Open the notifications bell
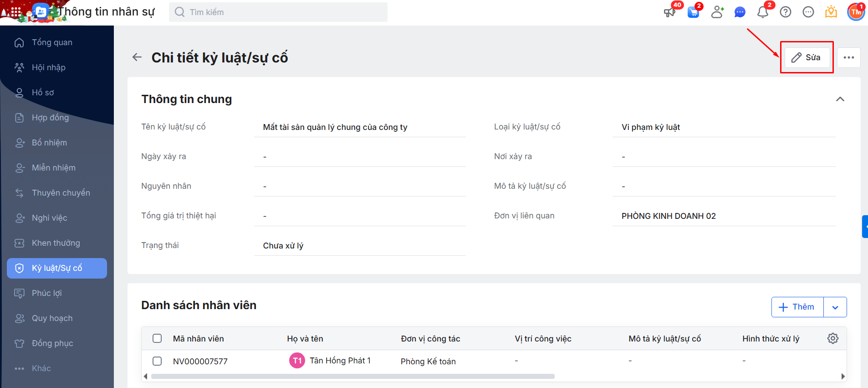Screen dimensions: 868x388 763,12
